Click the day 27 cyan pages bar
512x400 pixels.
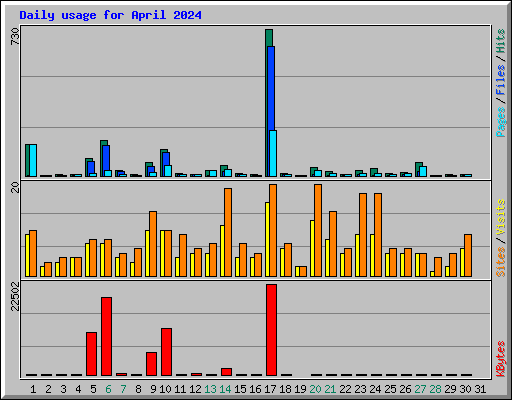[x=423, y=171]
